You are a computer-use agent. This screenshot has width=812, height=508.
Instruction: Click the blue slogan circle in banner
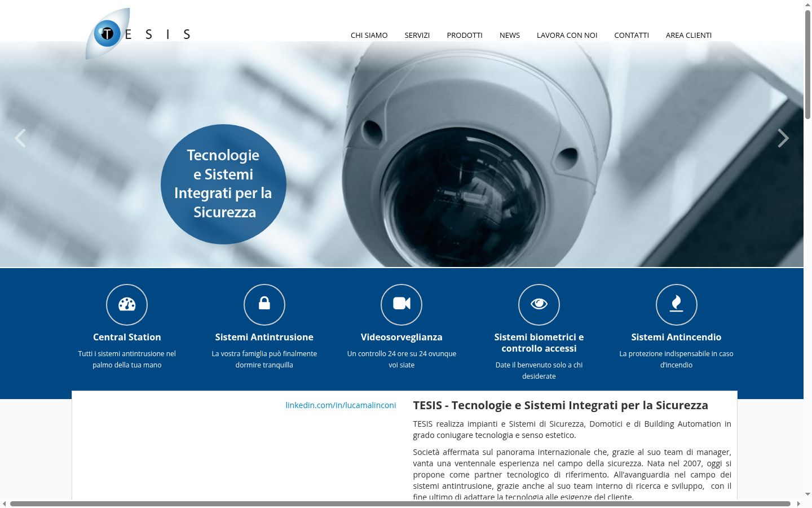223,184
